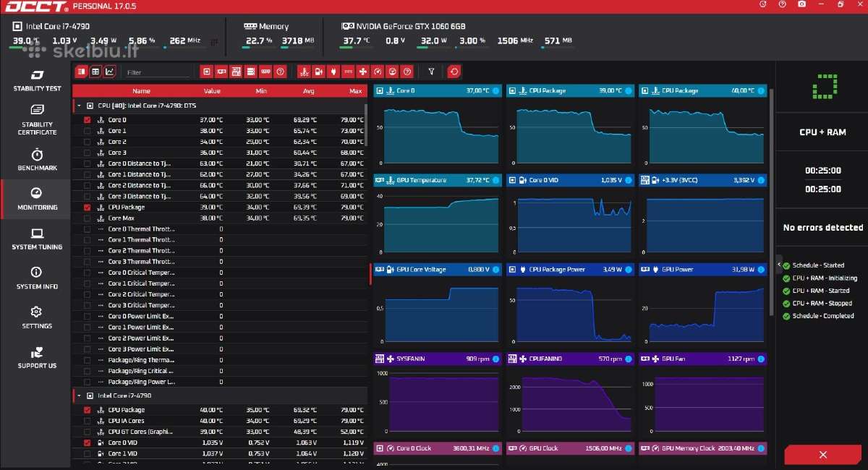The image size is (868, 470).
Task: Toggle the current sensor filter icon
Action: 348,72
